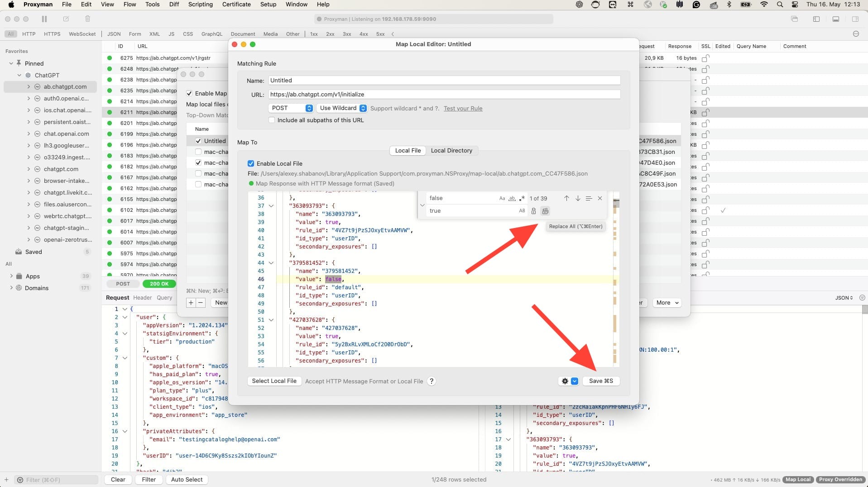The image size is (868, 487).
Task: Toggle match whole word in find bar
Action: click(512, 198)
